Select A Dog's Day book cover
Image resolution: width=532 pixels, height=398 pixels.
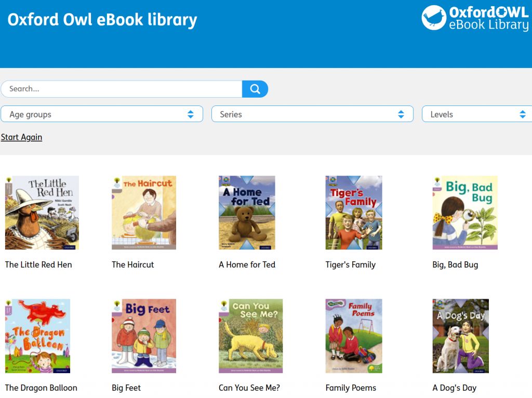[x=461, y=336]
